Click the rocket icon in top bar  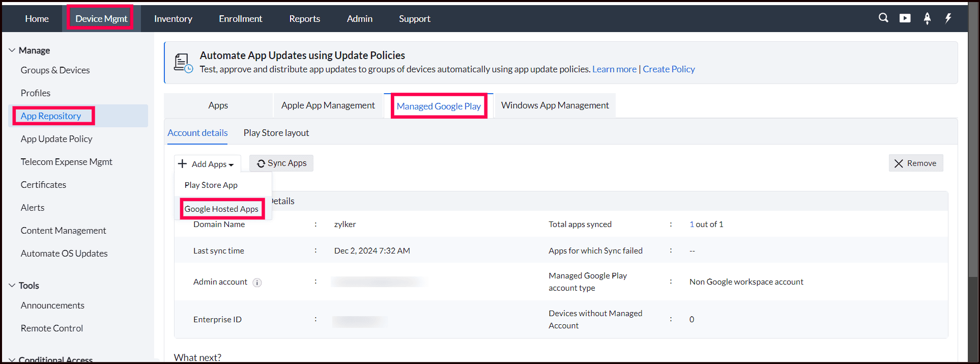[927, 18]
